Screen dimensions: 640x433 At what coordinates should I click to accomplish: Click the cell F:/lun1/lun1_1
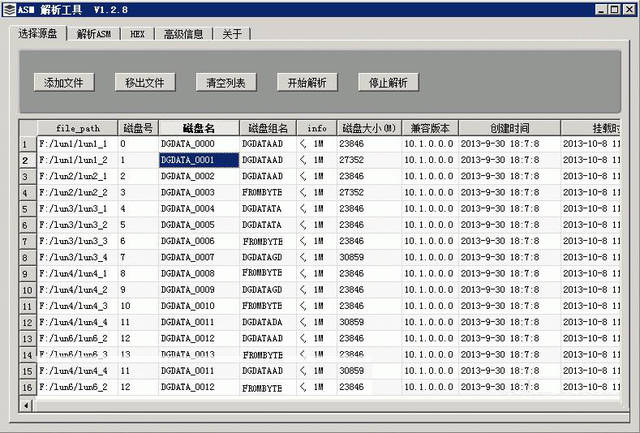[78, 144]
